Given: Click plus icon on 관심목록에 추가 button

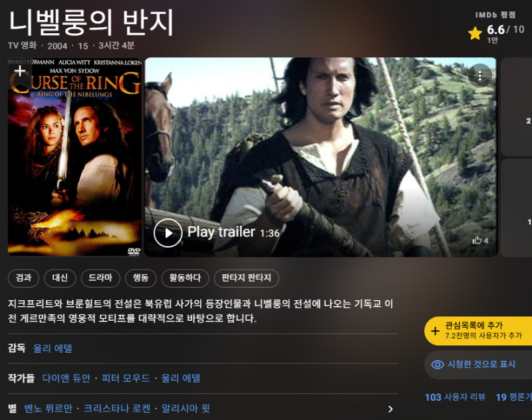Looking at the screenshot, I should click(435, 331).
